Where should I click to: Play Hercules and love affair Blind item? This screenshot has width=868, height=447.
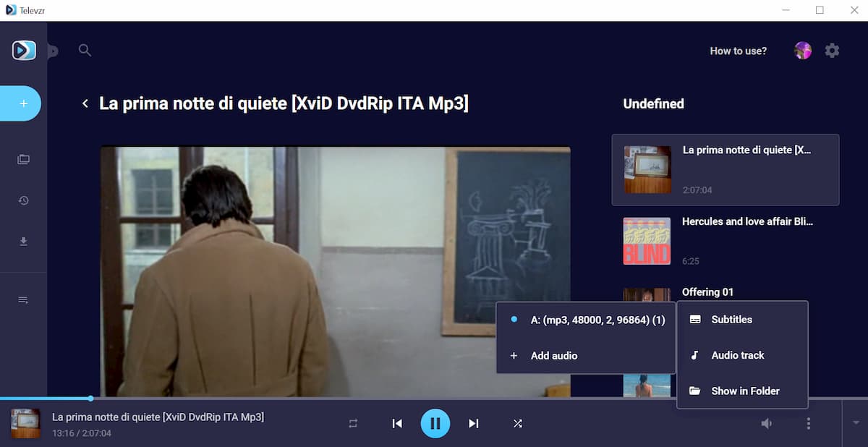[726, 241]
